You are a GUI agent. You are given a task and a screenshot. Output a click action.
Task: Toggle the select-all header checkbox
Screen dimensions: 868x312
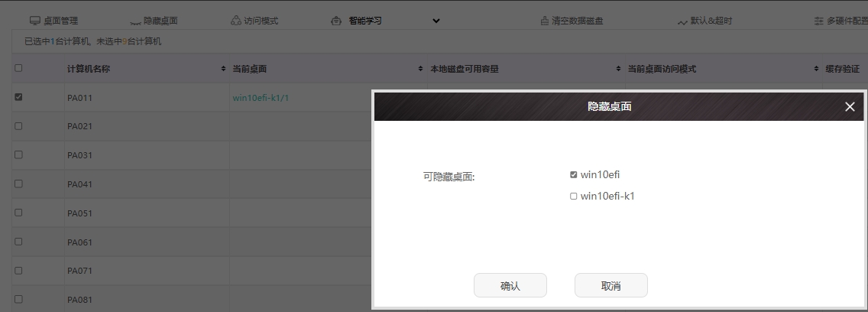[18, 68]
